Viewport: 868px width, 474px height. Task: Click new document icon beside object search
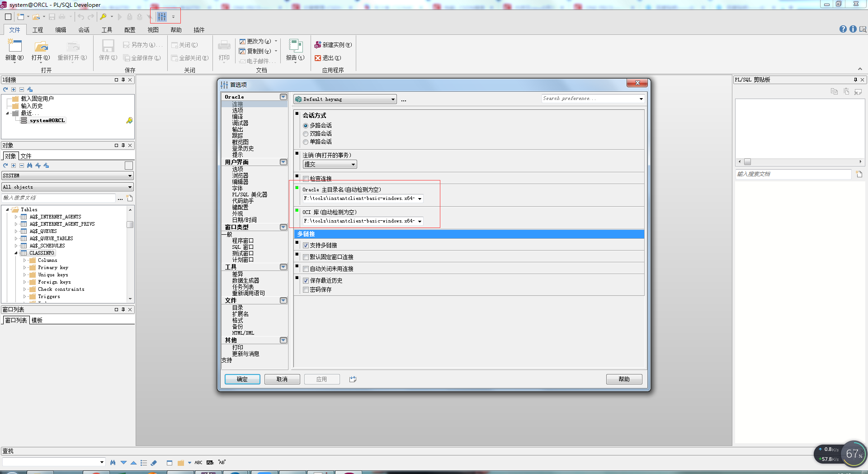(x=130, y=198)
